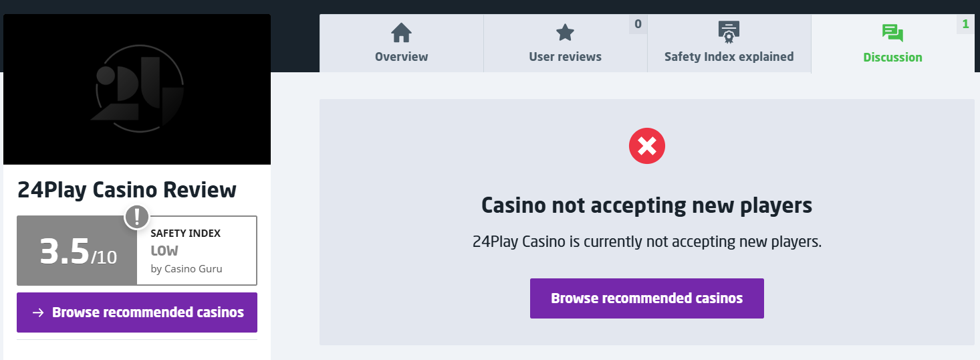This screenshot has width=980, height=360.
Task: Click the red X circle icon
Action: click(647, 145)
